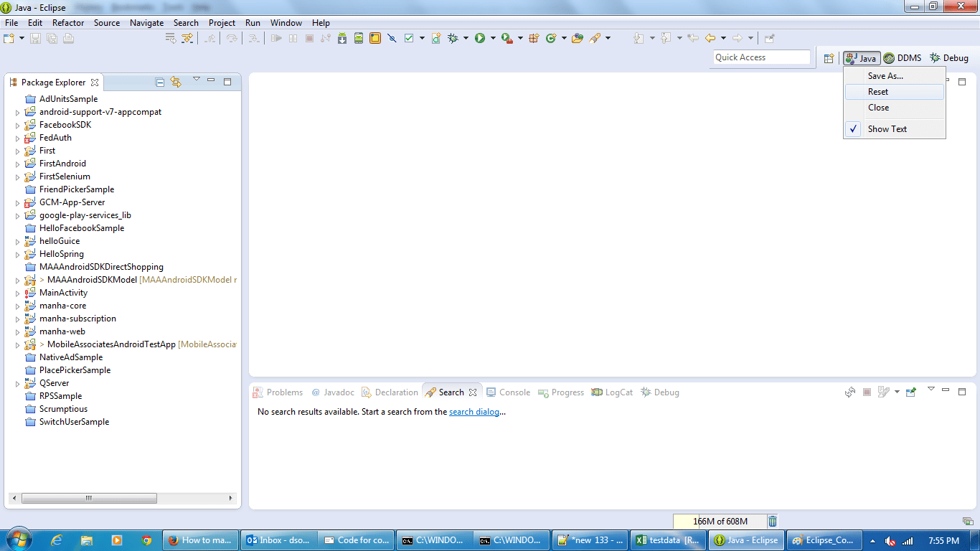This screenshot has height=551, width=980.
Task: Toggle Skip All Breakpoints
Action: [392, 37]
